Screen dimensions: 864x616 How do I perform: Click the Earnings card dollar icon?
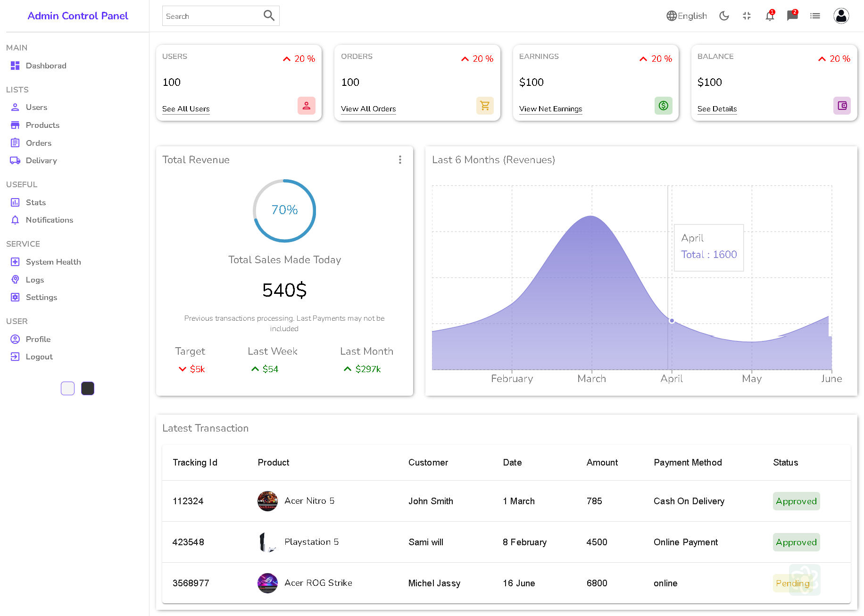coord(664,106)
